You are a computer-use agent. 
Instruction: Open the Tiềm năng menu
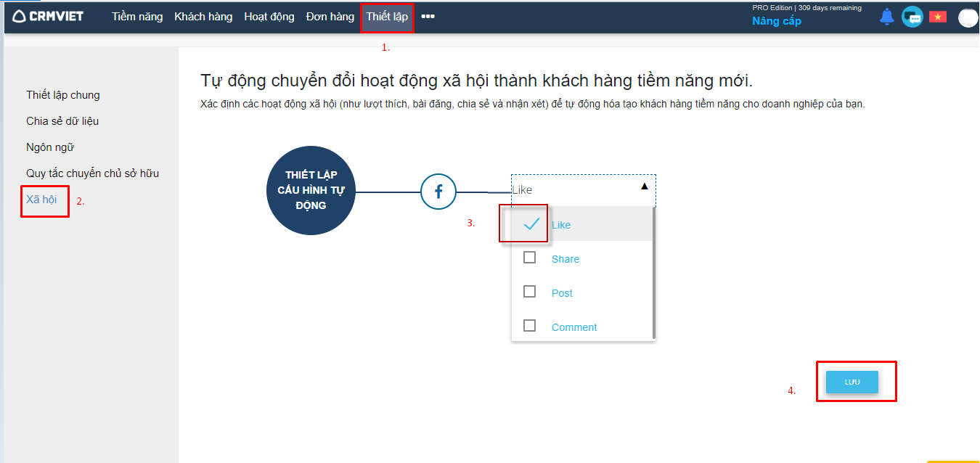[137, 16]
